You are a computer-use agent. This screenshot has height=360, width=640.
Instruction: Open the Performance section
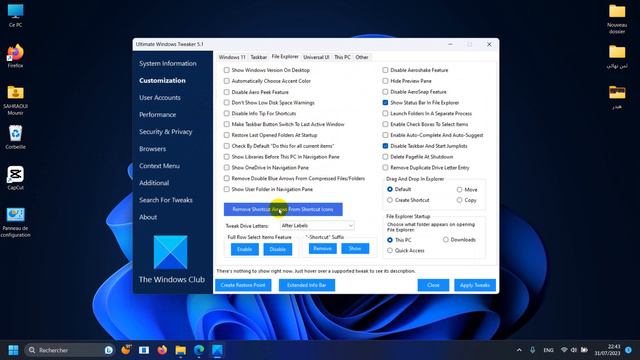point(158,115)
